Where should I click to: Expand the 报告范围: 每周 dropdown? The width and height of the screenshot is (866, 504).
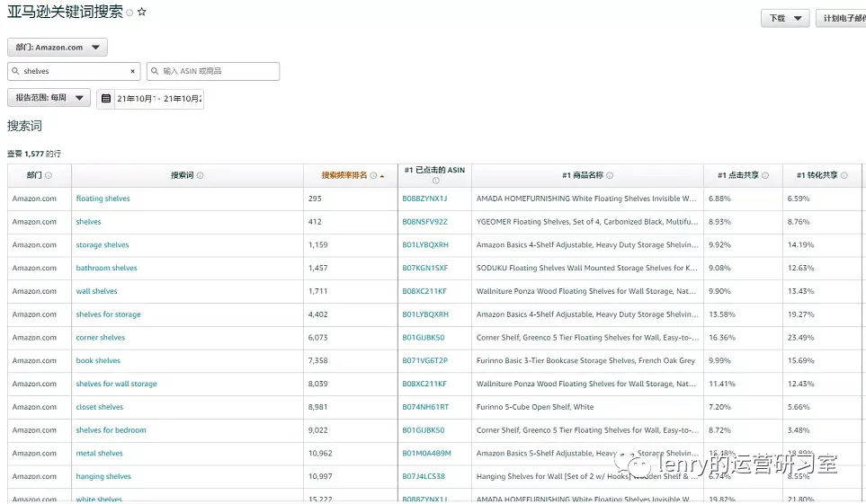coord(49,98)
